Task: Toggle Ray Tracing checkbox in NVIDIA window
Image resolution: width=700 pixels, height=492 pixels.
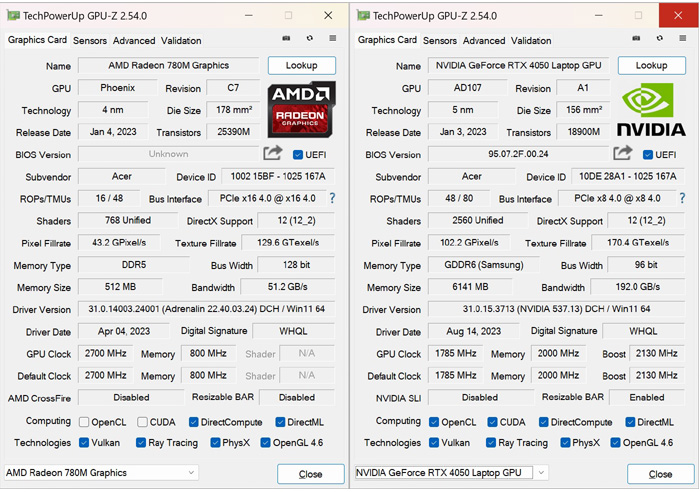Action: click(x=491, y=443)
